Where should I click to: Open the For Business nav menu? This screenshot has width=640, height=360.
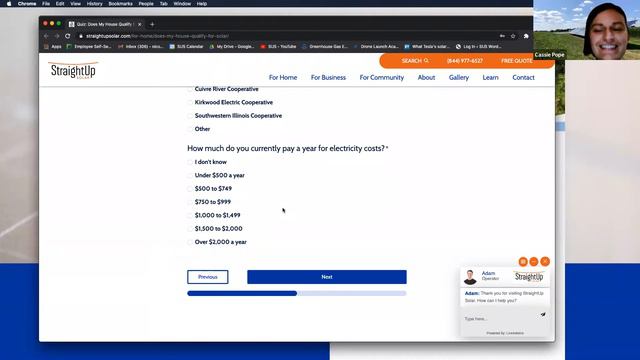(x=328, y=78)
